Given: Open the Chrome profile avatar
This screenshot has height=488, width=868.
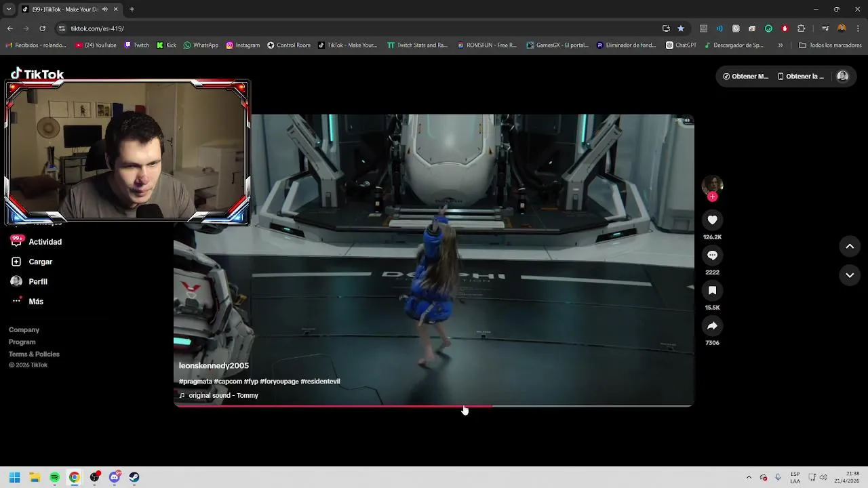Looking at the screenshot, I should click(x=842, y=28).
